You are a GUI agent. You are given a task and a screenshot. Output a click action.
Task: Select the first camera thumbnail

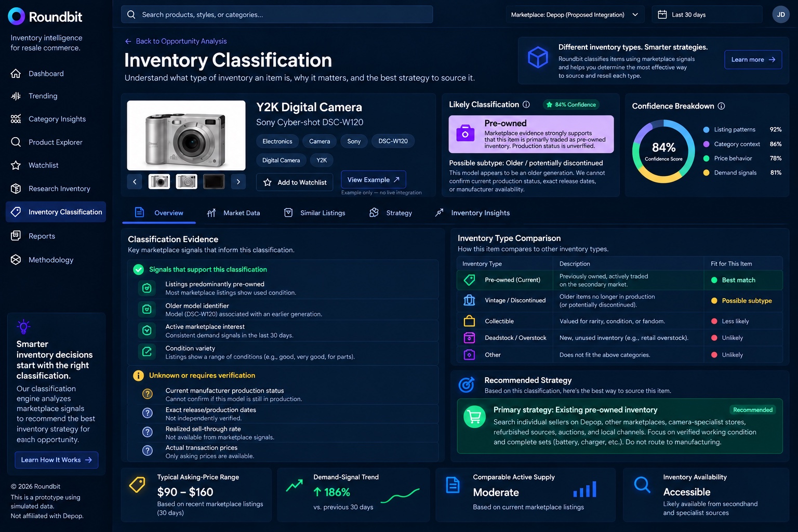159,181
